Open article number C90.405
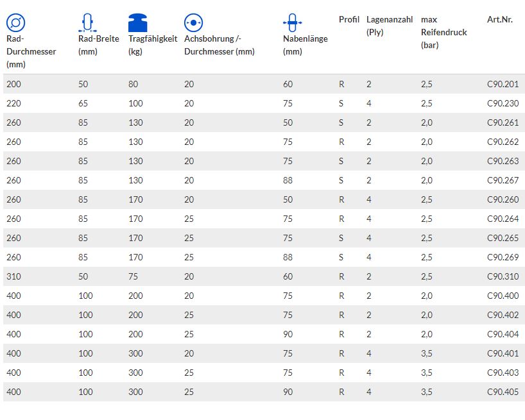The image size is (525, 420). (503, 392)
